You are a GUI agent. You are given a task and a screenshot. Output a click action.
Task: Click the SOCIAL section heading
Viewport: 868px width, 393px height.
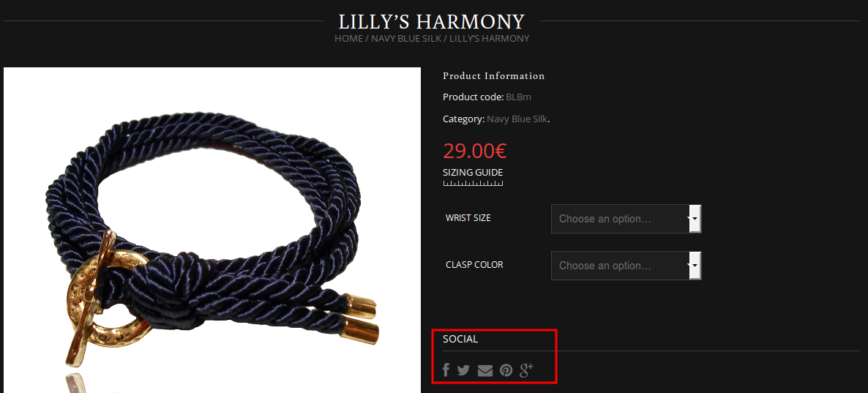pos(460,339)
